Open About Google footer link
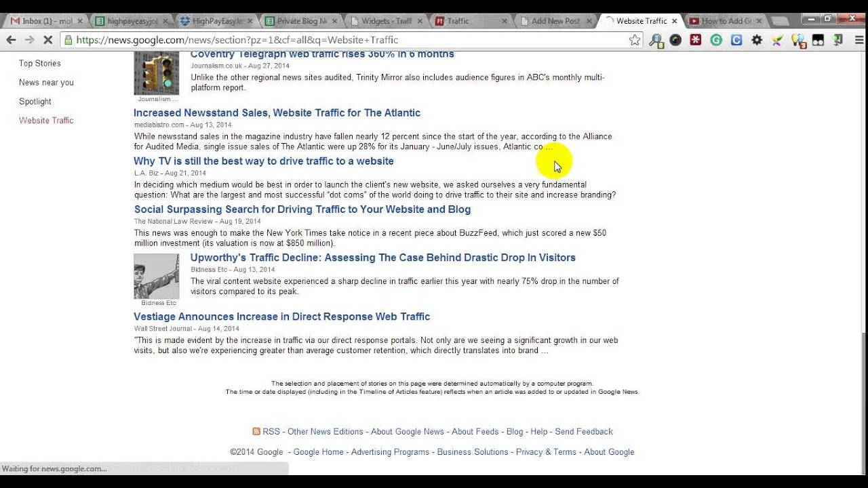This screenshot has height=488, width=868. [x=609, y=452]
